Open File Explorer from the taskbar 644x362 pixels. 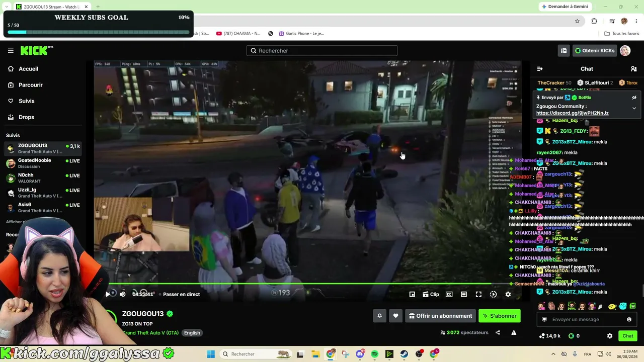tap(315, 354)
